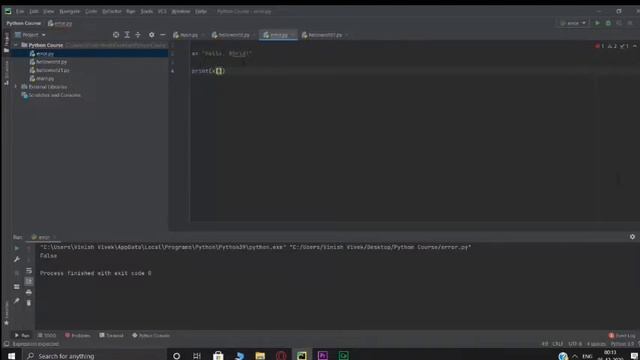
Task: Click error.py in navigation breadcrumb
Action: (60, 23)
